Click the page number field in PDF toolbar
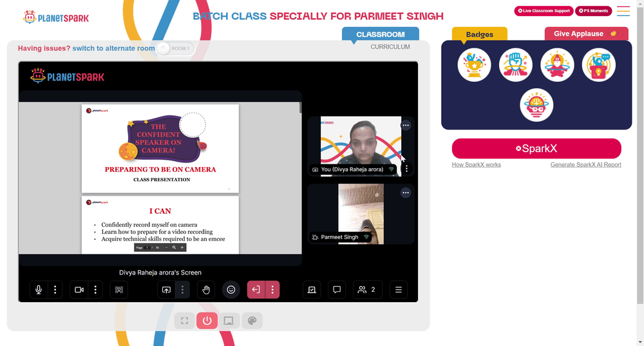Image resolution: width=644 pixels, height=346 pixels. point(147,247)
